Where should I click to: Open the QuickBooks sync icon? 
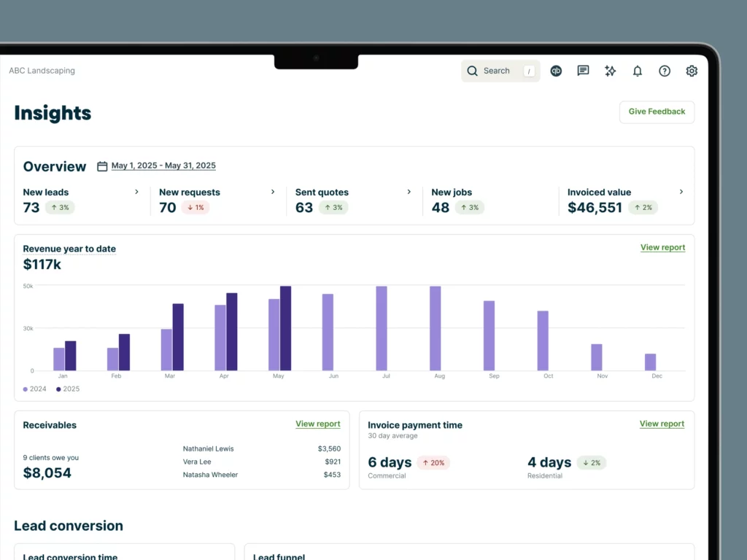[556, 71]
